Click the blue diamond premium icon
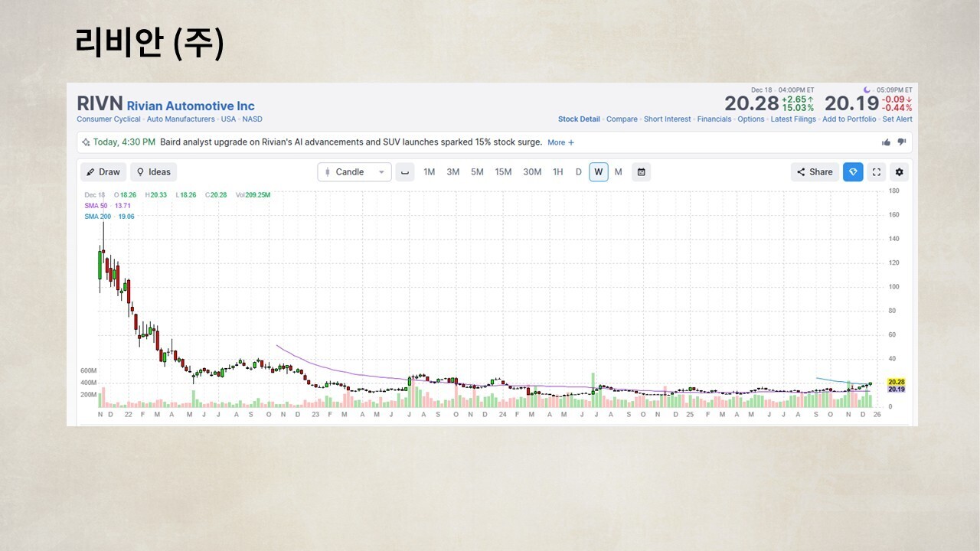 (853, 172)
